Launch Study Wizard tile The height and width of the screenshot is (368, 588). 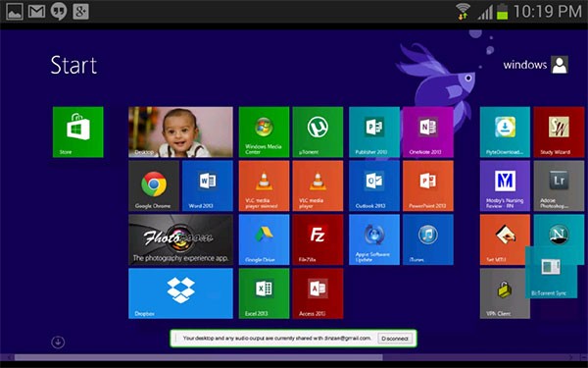click(x=559, y=131)
